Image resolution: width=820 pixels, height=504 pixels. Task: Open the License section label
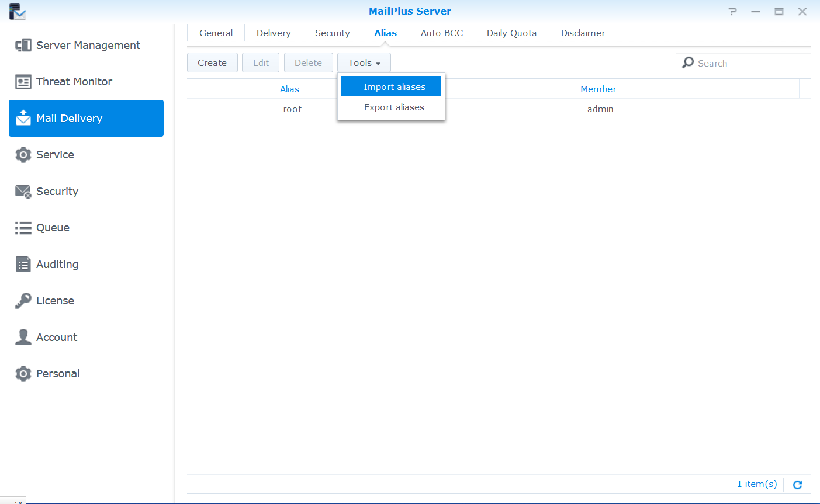(x=55, y=301)
